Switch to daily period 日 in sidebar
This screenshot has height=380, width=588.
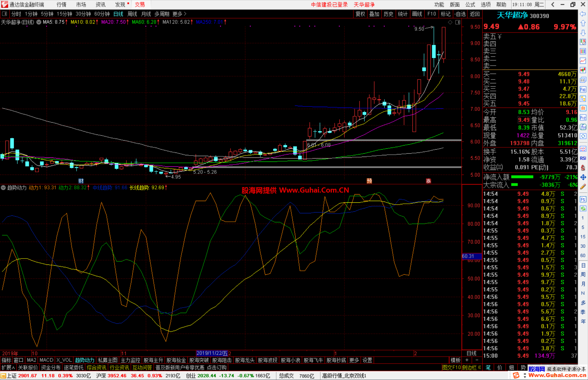[x=583, y=265]
